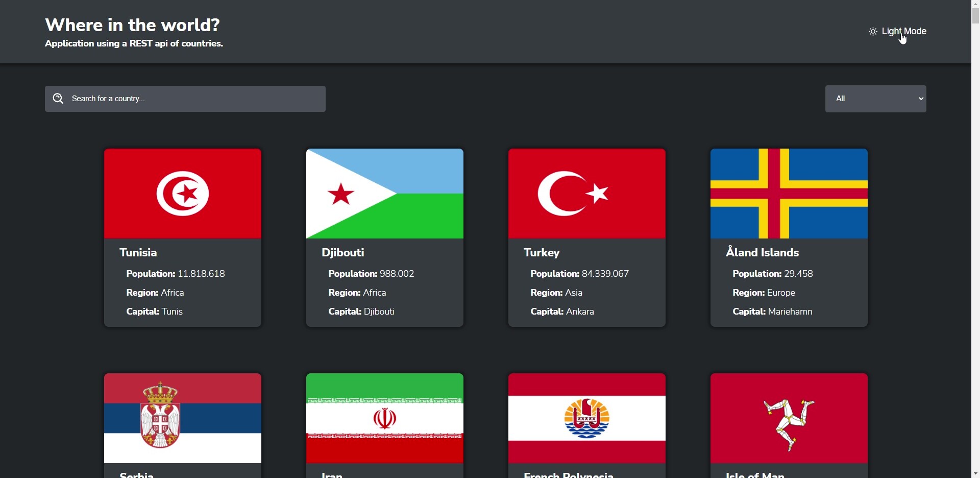Click the Djibouti country name
Screen dimensions: 980x478
343,253
